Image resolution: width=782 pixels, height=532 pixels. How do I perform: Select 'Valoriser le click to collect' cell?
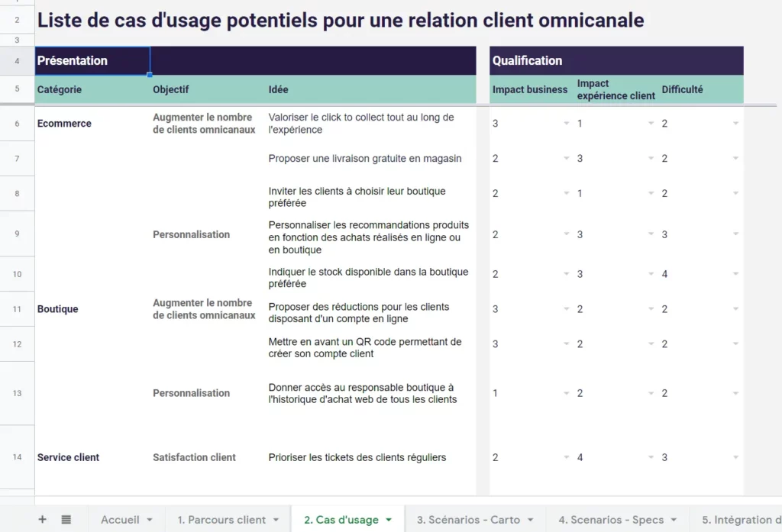371,123
